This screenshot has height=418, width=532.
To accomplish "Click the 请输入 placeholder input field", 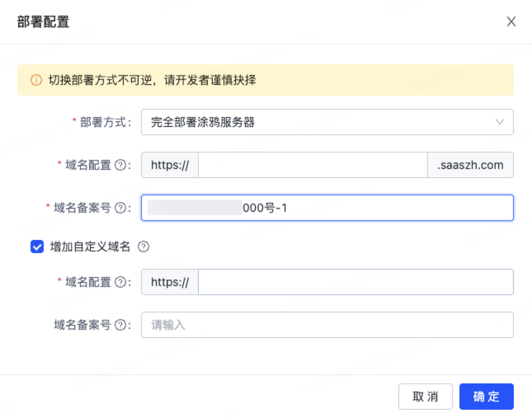I will click(327, 325).
